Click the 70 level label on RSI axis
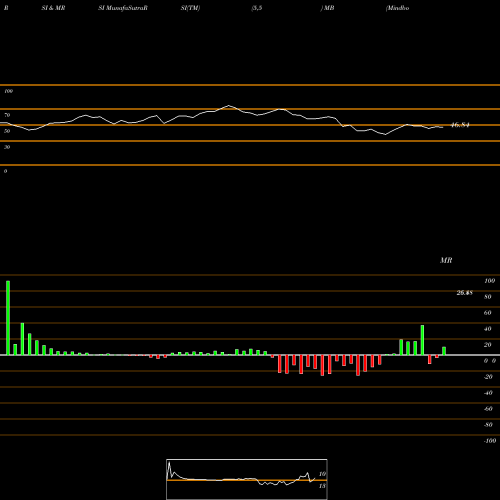The image size is (500, 500). click(7, 115)
